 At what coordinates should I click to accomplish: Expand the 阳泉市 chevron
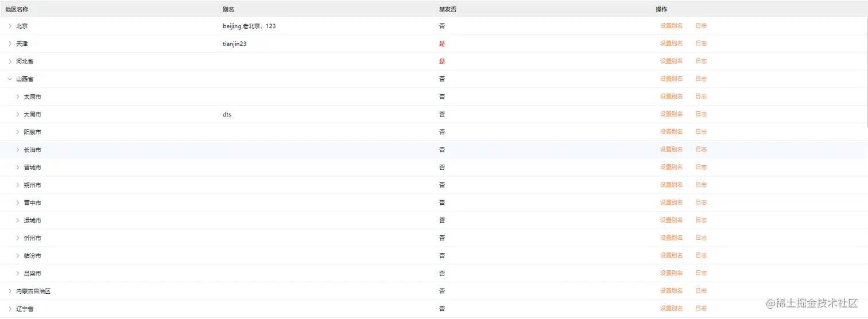(x=18, y=132)
